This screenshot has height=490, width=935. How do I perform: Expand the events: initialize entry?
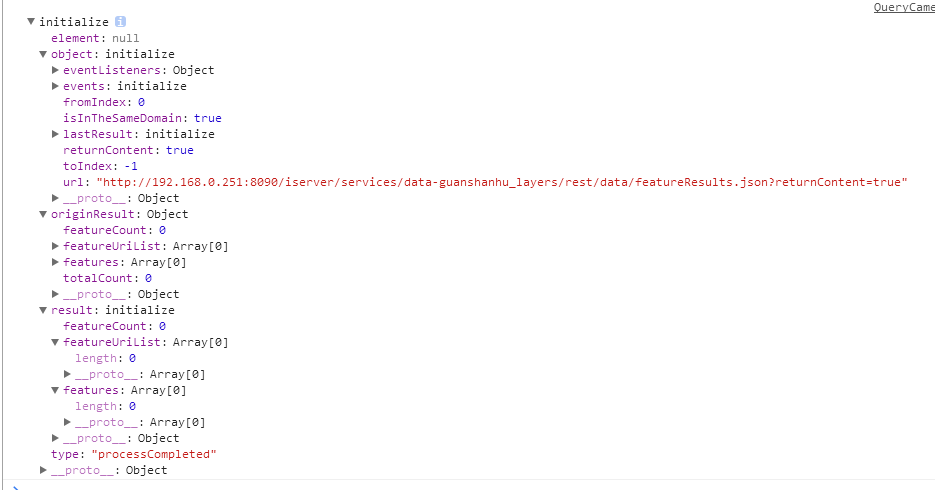click(x=55, y=86)
